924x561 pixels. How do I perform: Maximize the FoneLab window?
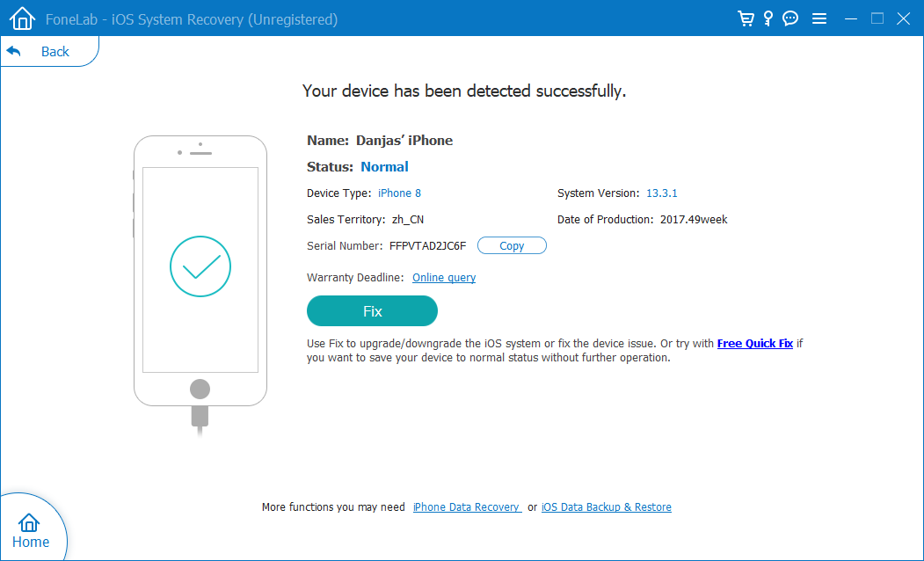click(877, 18)
